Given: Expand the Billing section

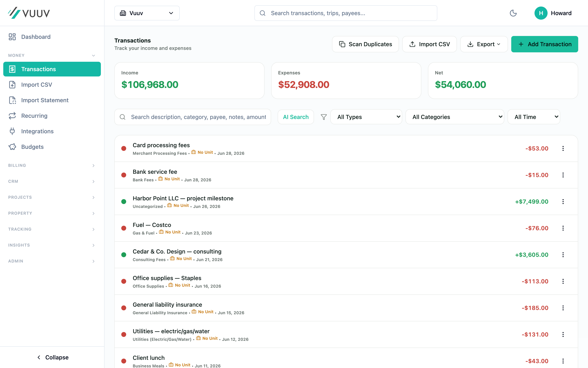Looking at the screenshot, I should pos(52,166).
